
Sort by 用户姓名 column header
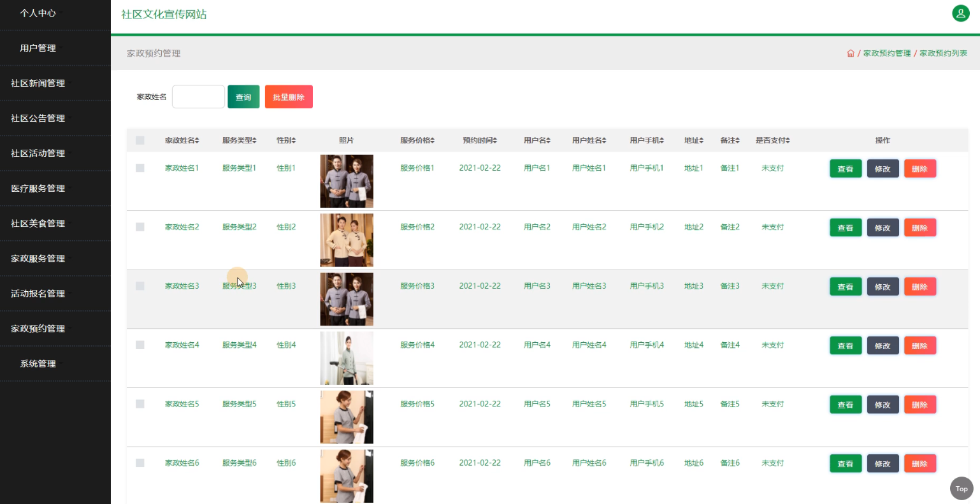click(x=589, y=140)
